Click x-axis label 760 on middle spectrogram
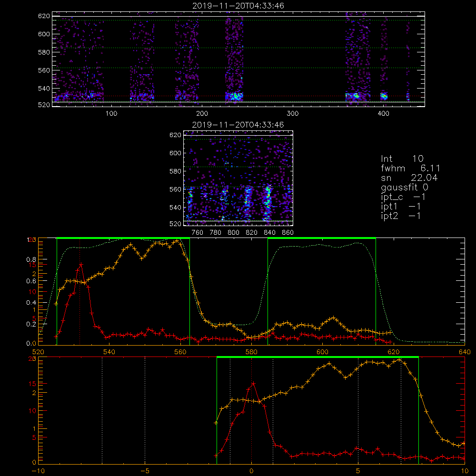 click(198, 233)
